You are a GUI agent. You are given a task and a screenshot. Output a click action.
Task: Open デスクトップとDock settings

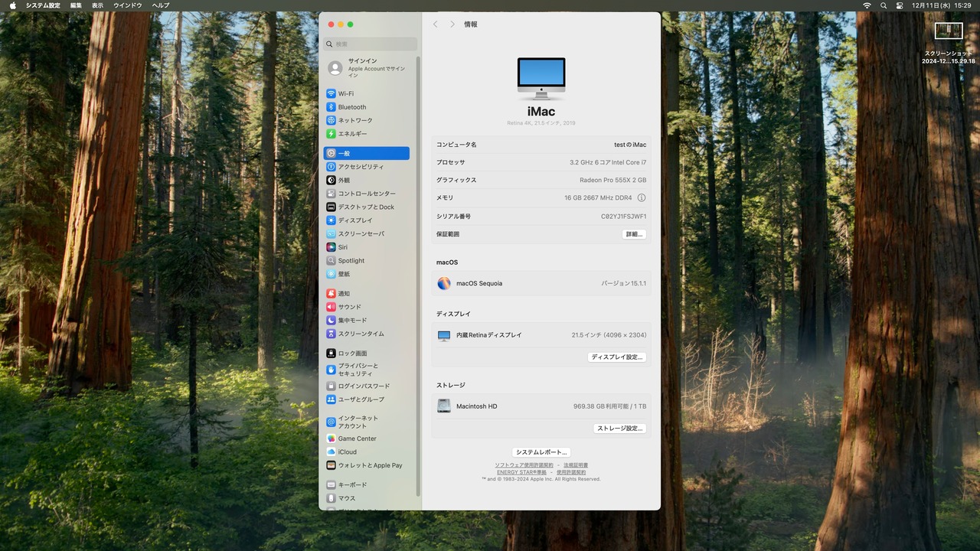click(367, 207)
